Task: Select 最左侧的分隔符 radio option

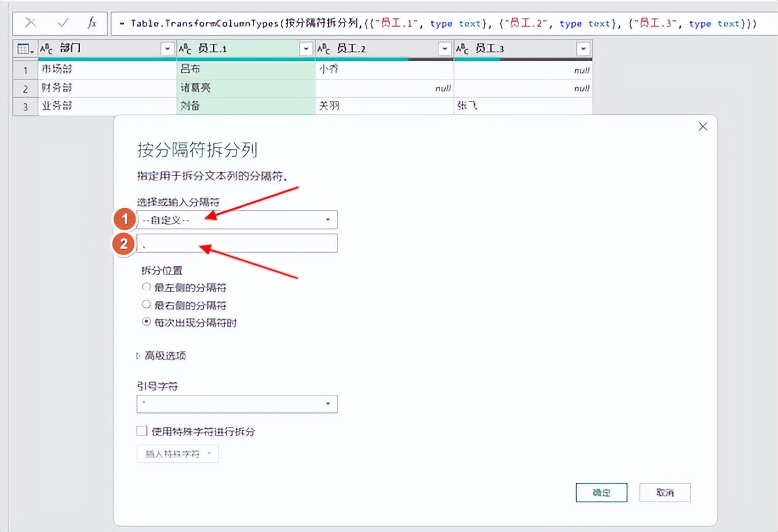Action: point(146,287)
